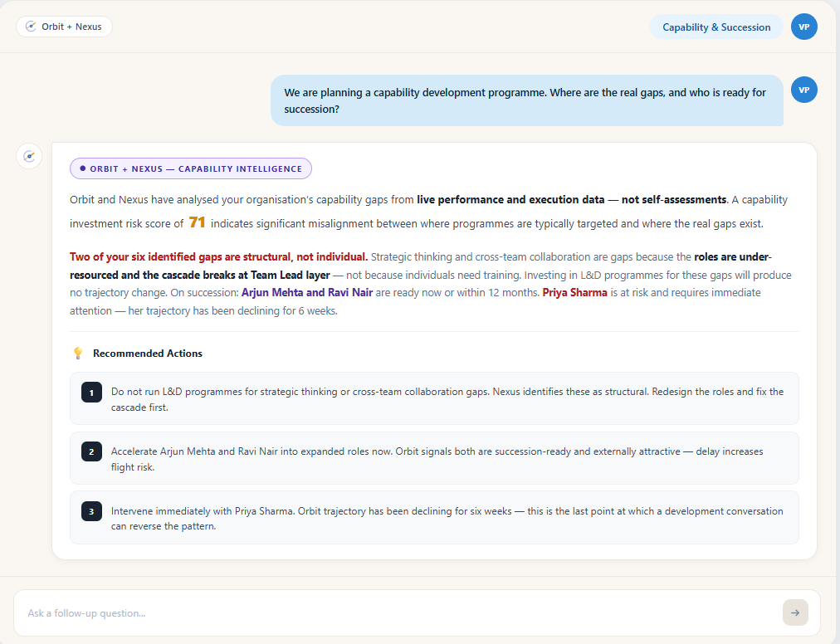Click the risk score value 71
Screen dimensions: 840x644
198,222
